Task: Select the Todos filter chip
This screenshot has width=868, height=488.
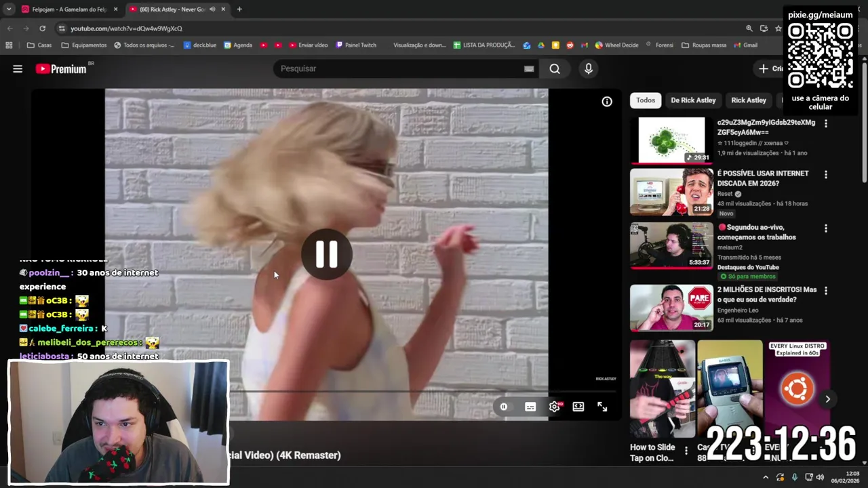Action: coord(646,100)
